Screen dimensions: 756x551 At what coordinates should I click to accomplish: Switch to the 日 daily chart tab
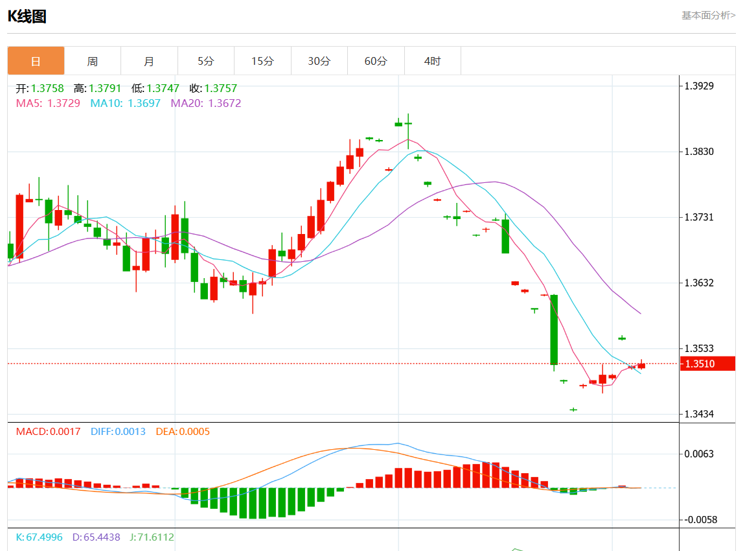pos(36,61)
